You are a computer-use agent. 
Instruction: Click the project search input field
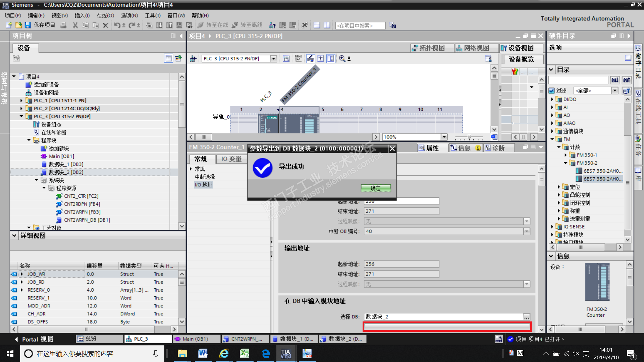point(360,25)
